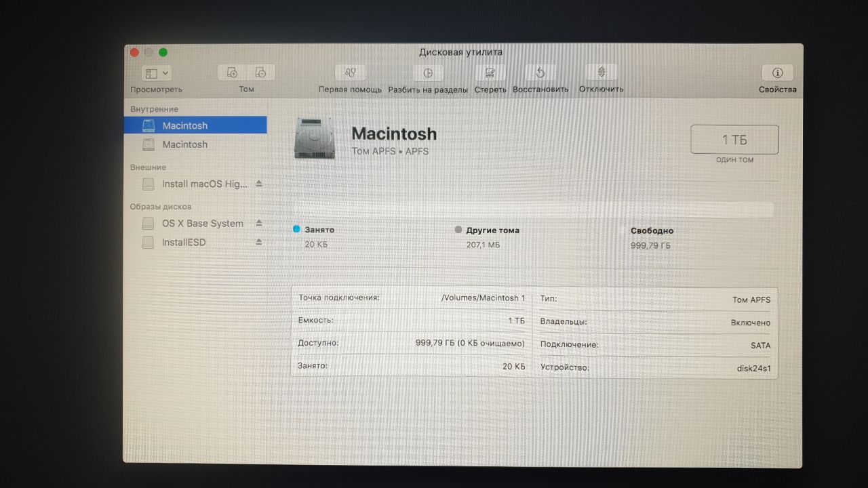The image size is (868, 488).
Task: Select the highlighted Macintosh volume in sidebar
Action: pyautogui.click(x=195, y=125)
